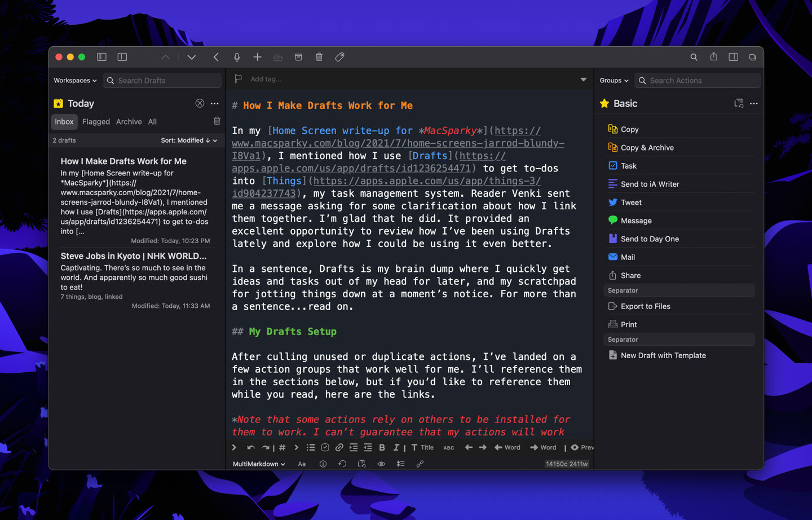Click the Search Actions field
This screenshot has height=520, width=812.
(698, 81)
